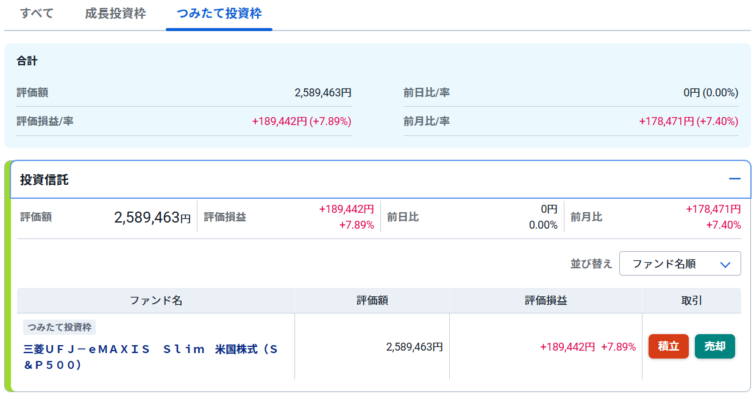
Task: Click the 前月比/率 label in 合計 panel
Action: pos(427,121)
